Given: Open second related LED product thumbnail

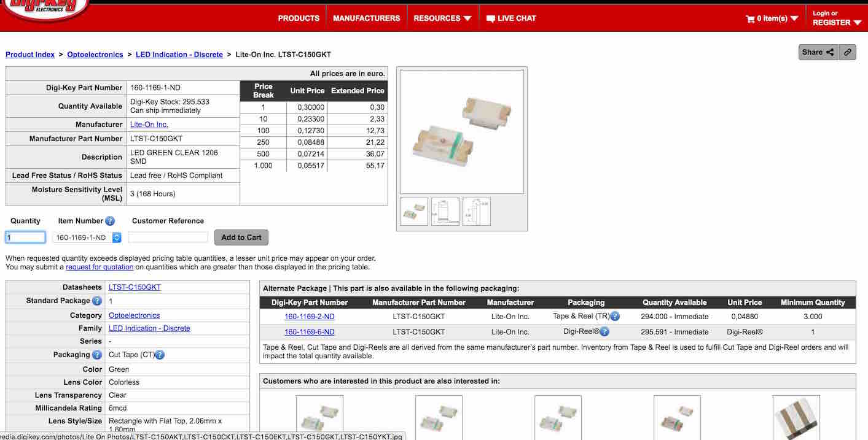Looking at the screenshot, I should point(439,417).
